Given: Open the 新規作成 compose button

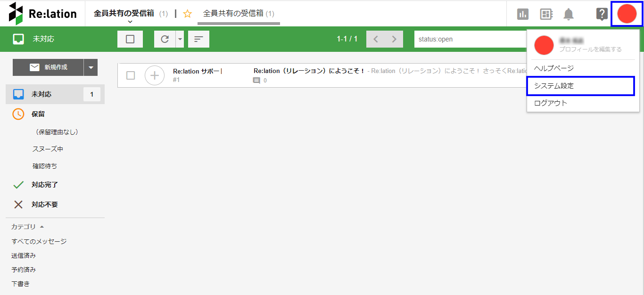Looking at the screenshot, I should click(50, 67).
